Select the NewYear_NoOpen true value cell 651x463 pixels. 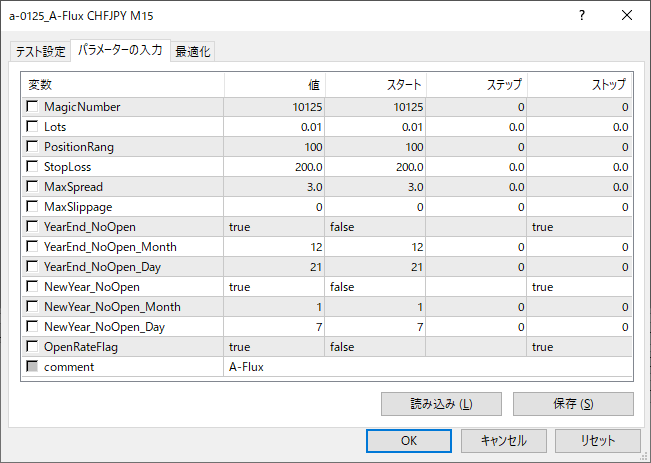pos(275,287)
